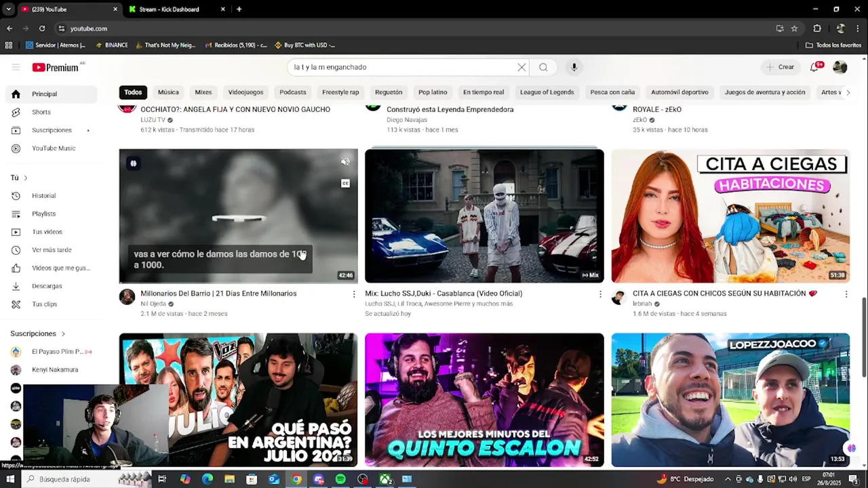
Task: Select the Música filter chip
Action: 168,92
